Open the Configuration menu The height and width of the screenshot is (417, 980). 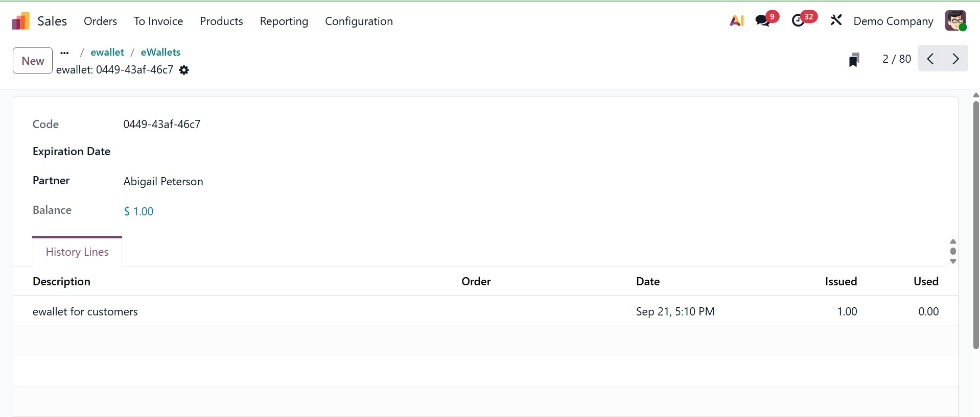pyautogui.click(x=359, y=21)
